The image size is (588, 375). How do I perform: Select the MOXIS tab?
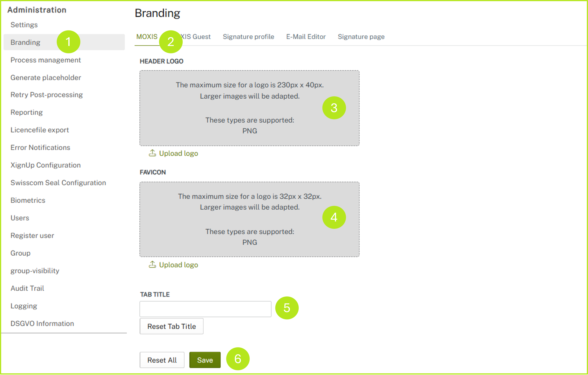click(x=147, y=37)
